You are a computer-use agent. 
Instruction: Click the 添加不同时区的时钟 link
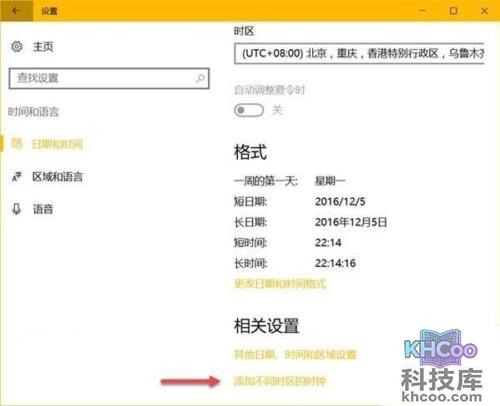click(280, 381)
